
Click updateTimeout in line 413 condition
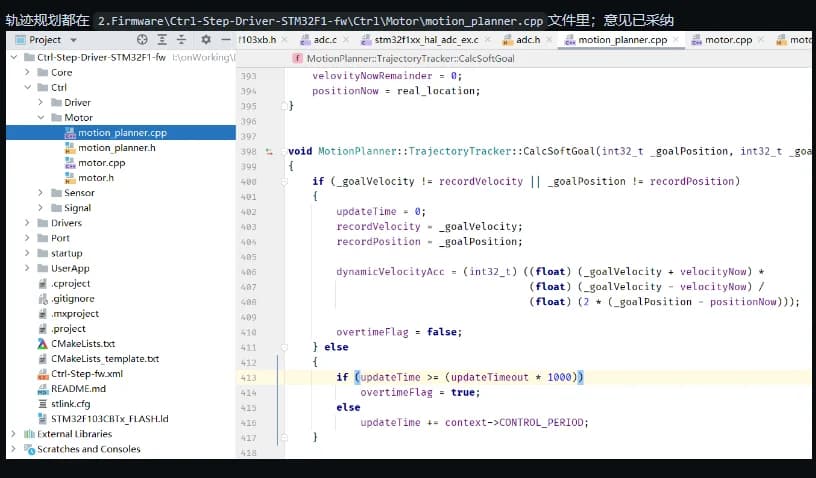pos(490,378)
